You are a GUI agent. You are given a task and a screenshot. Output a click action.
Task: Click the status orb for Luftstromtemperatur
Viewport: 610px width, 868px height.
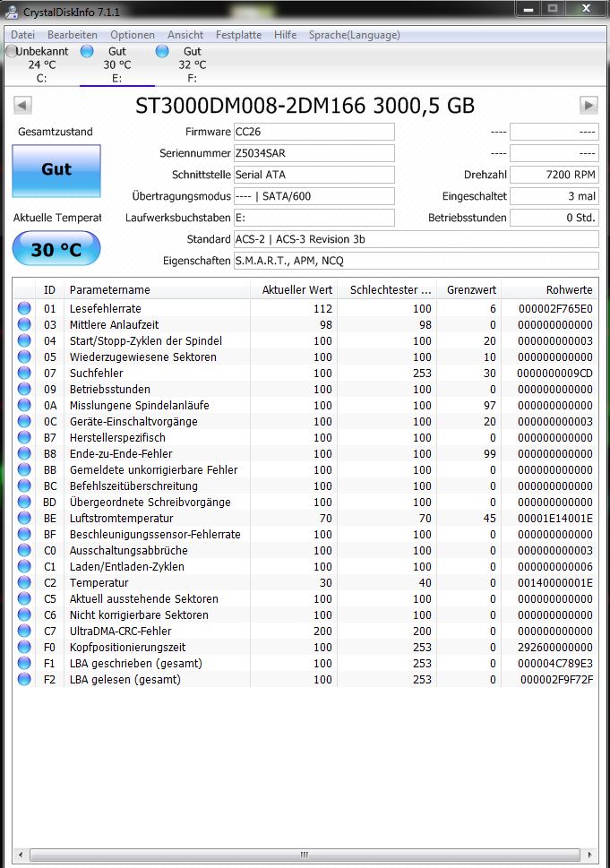click(x=24, y=518)
